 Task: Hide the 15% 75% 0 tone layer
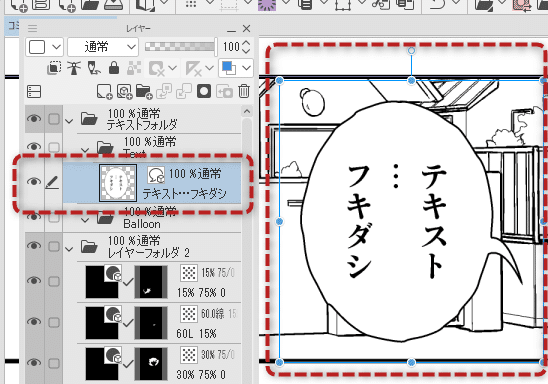click(x=34, y=281)
